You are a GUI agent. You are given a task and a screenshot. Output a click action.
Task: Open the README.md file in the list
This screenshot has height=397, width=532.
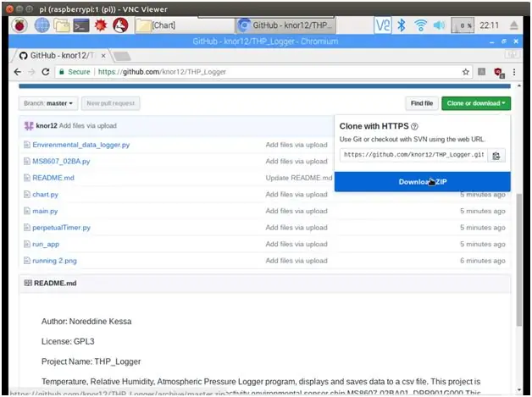pos(53,178)
